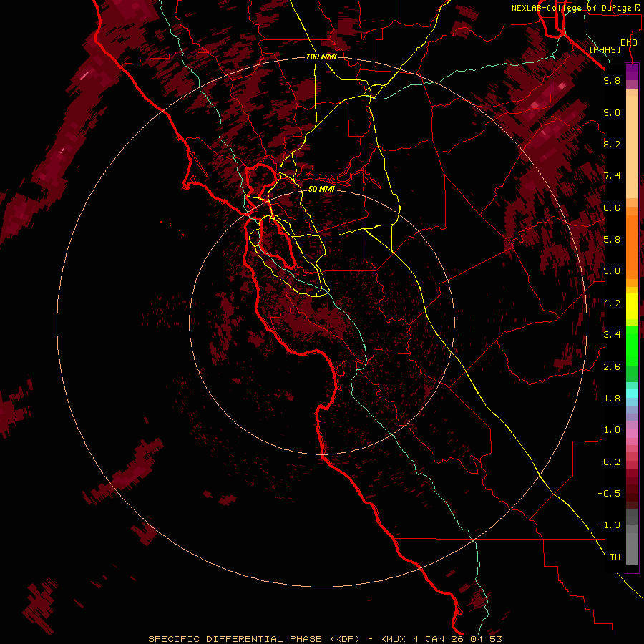Click the 8.2 value on the color scale
This screenshot has width=644, height=644.
pos(612,144)
